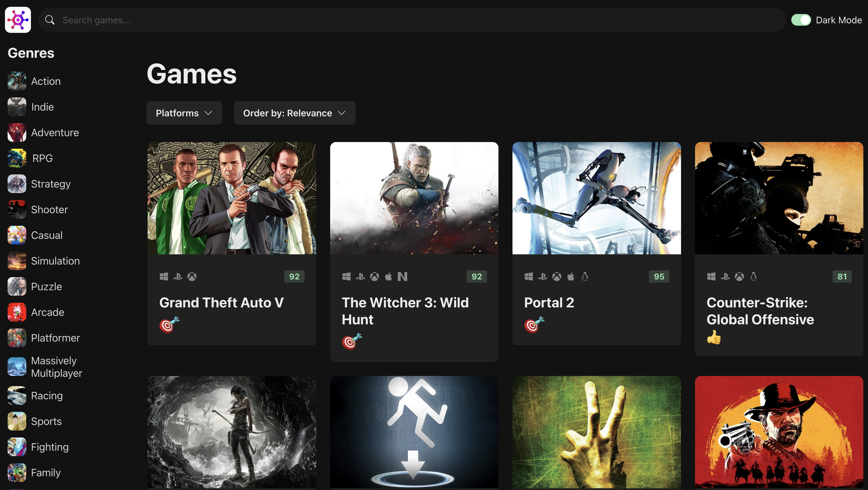Click thumbs-up emoji on Counter-Strike card
The image size is (868, 490).
714,337
